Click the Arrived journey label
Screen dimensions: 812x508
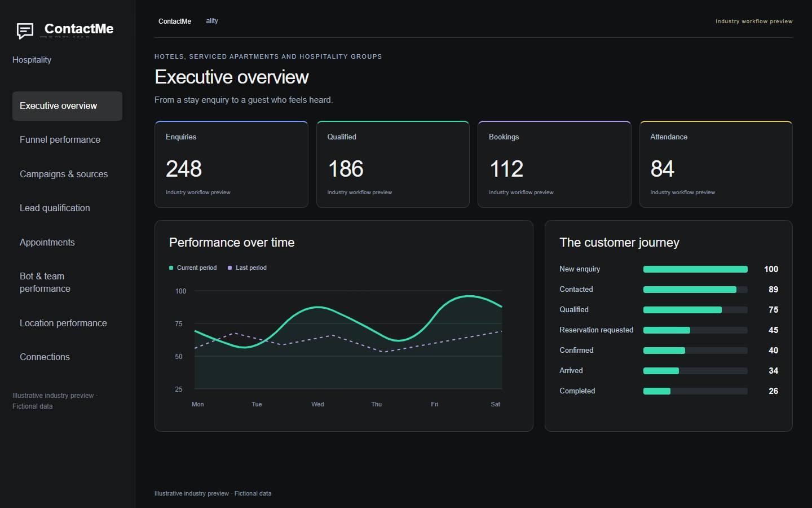tap(571, 371)
